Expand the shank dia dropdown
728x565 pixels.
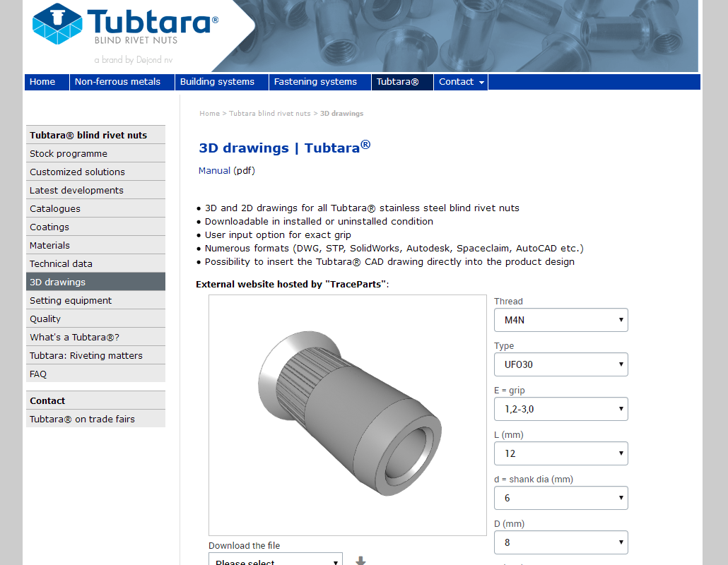(x=560, y=498)
